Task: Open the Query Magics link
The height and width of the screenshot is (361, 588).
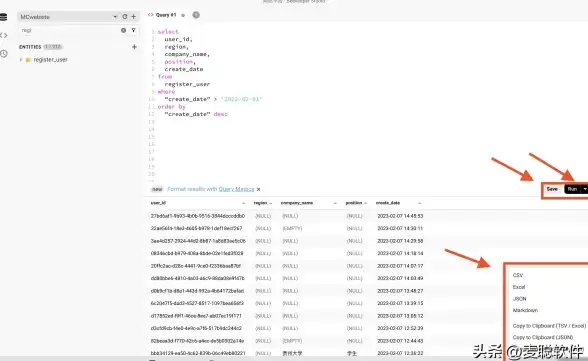Action: 236,189
